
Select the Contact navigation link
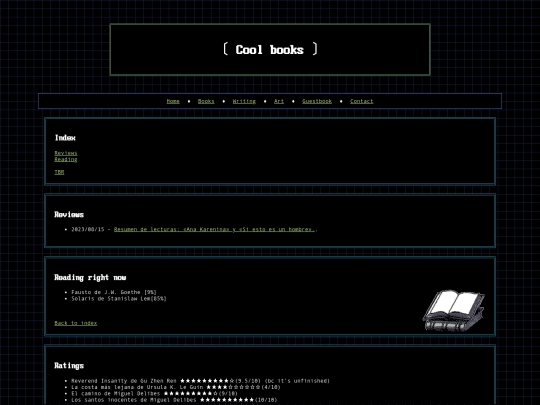[362, 101]
